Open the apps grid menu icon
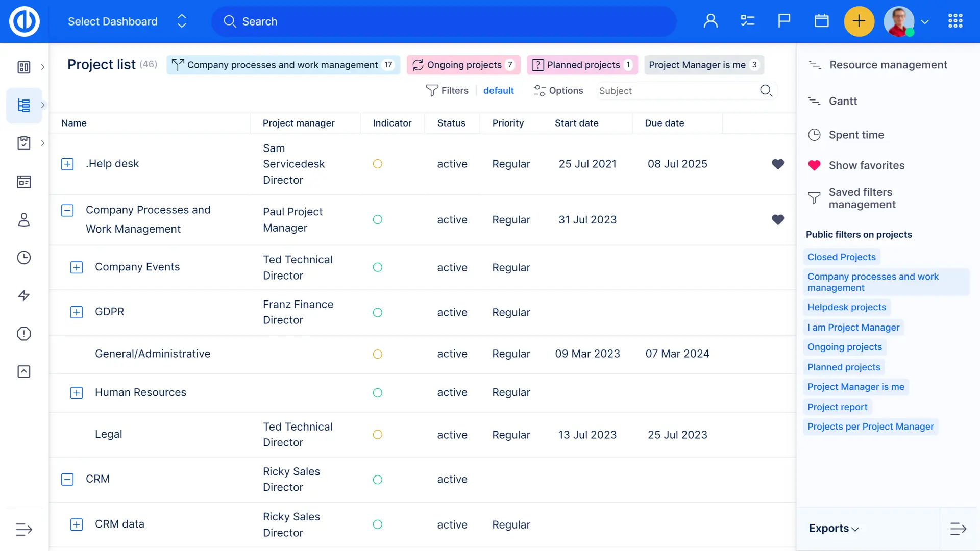Viewport: 980px width, 551px height. click(955, 21)
